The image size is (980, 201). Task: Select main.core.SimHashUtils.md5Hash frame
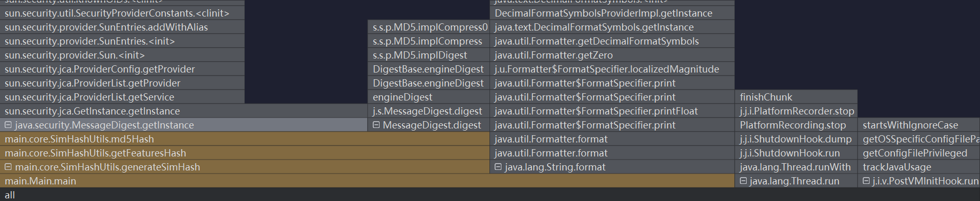[245, 139]
